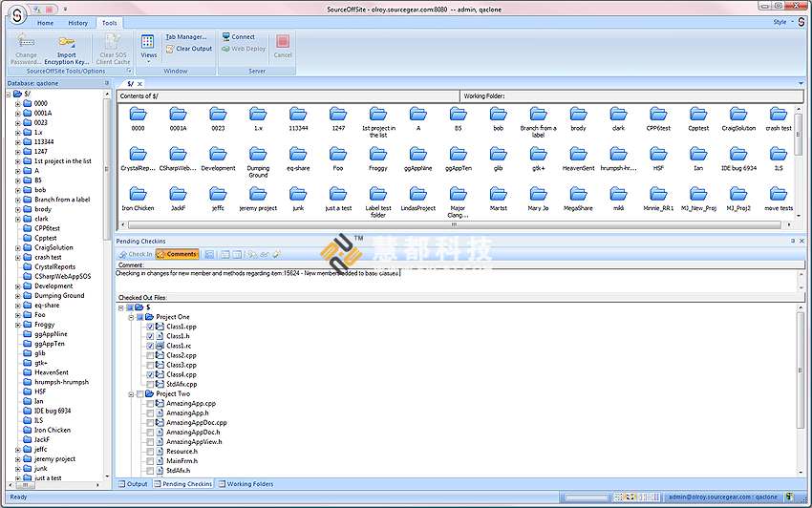Viewport: 812px width, 508px height.
Task: Click Connect to server
Action: (238, 37)
